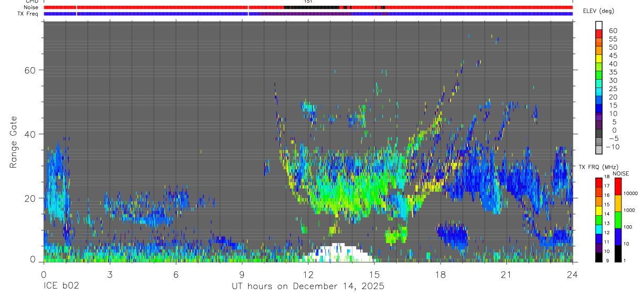Click the 'Noise' row label at top left
Screen dimensions: 644x297
tap(31, 7)
